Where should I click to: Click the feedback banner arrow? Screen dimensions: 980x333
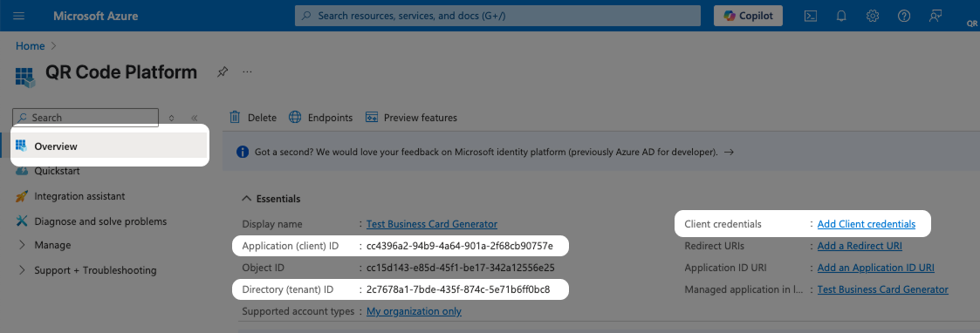pyautogui.click(x=729, y=152)
